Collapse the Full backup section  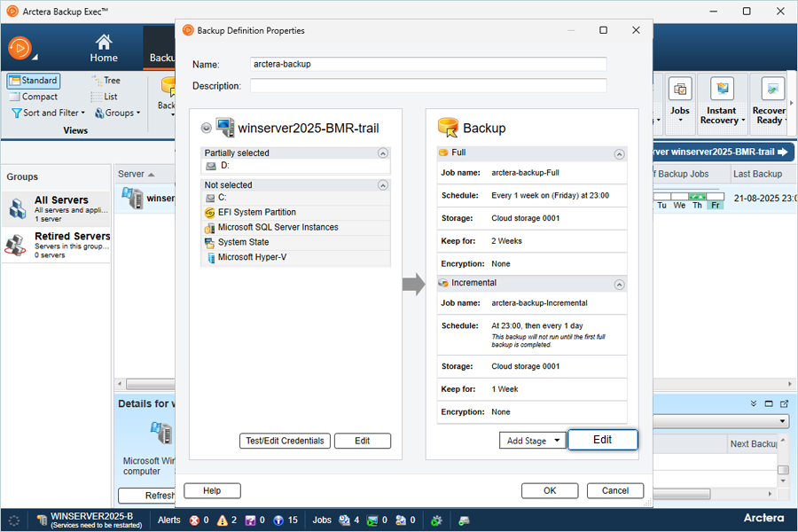619,154
